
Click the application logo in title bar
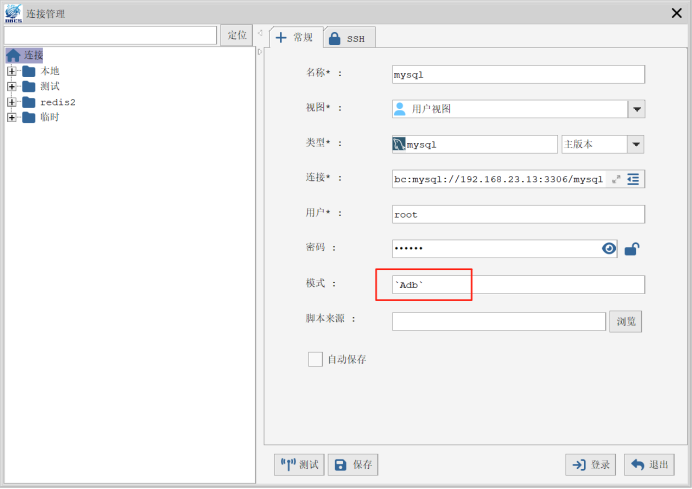pyautogui.click(x=13, y=13)
